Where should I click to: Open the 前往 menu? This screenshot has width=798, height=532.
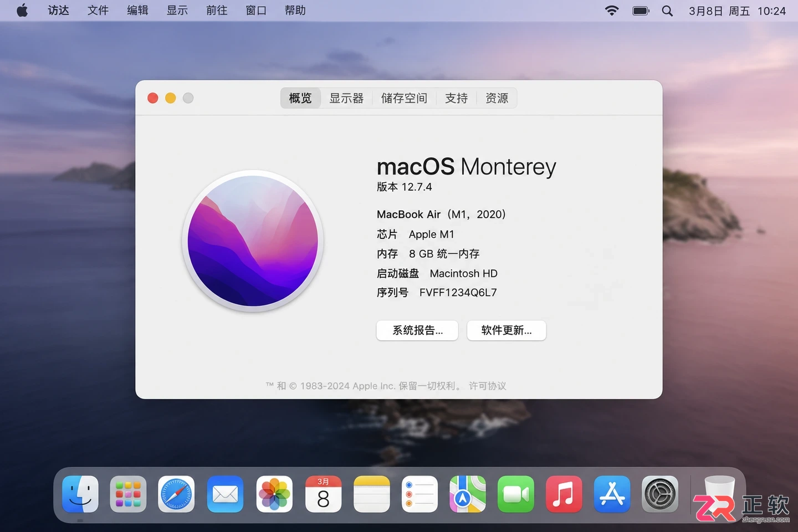217,11
